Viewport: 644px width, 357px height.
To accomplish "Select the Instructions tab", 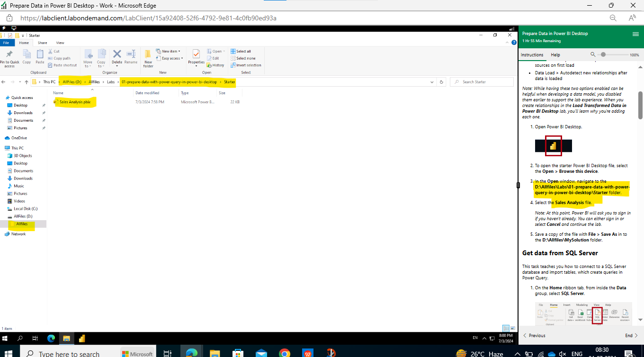I will (x=532, y=55).
